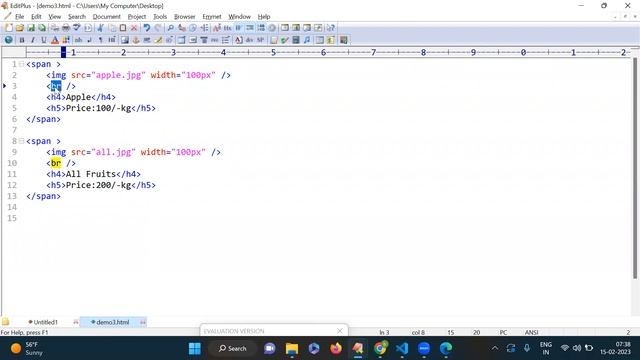This screenshot has height=360, width=640.
Task: Click the toolbar help question mark icon
Action: coord(331,28)
